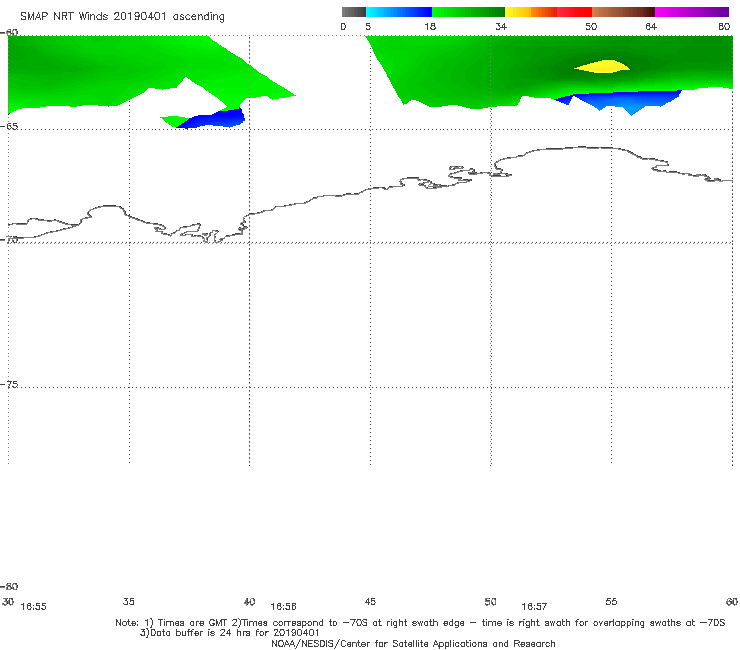
Task: Click the longitude label '50'
Action: (x=490, y=601)
